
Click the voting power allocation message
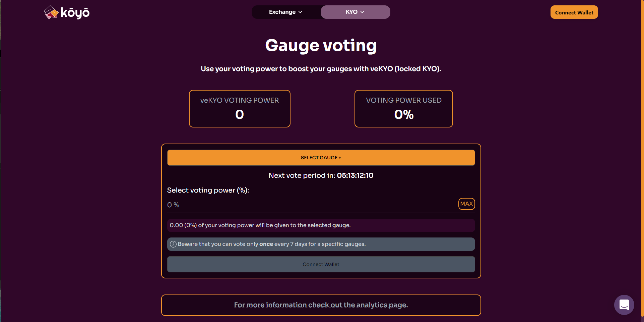[x=260, y=225]
